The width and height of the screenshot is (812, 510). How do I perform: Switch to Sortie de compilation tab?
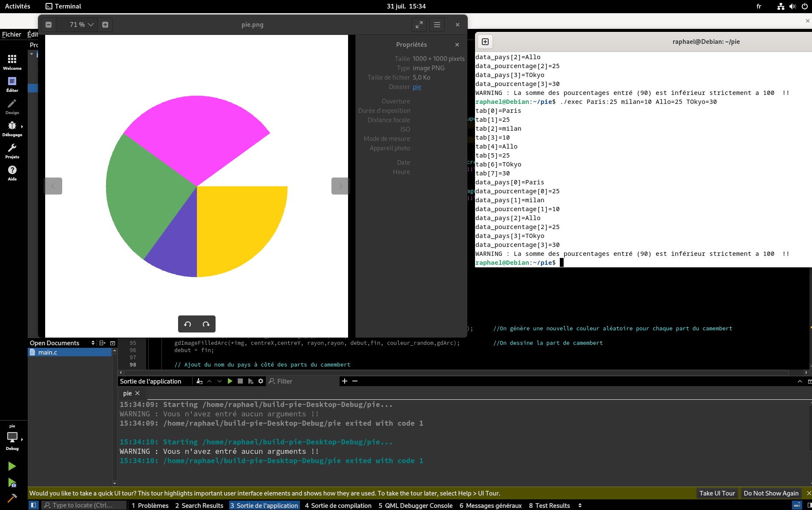coord(338,505)
